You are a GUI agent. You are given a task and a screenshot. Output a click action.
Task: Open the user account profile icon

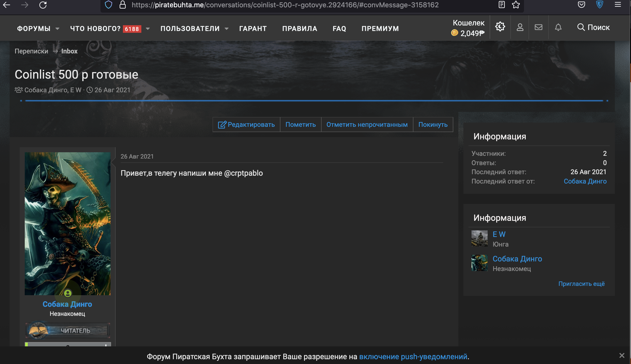(520, 27)
